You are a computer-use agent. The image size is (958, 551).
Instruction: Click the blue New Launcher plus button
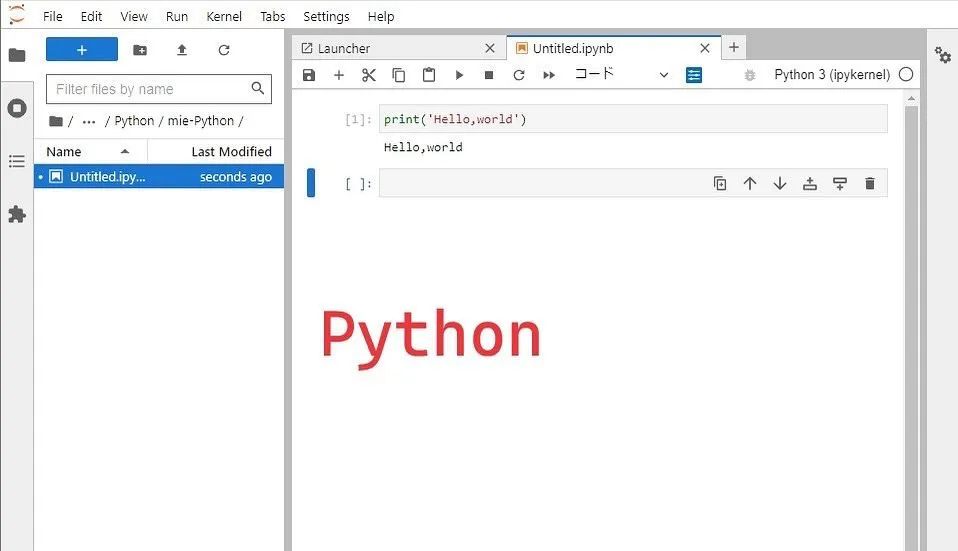pos(82,49)
